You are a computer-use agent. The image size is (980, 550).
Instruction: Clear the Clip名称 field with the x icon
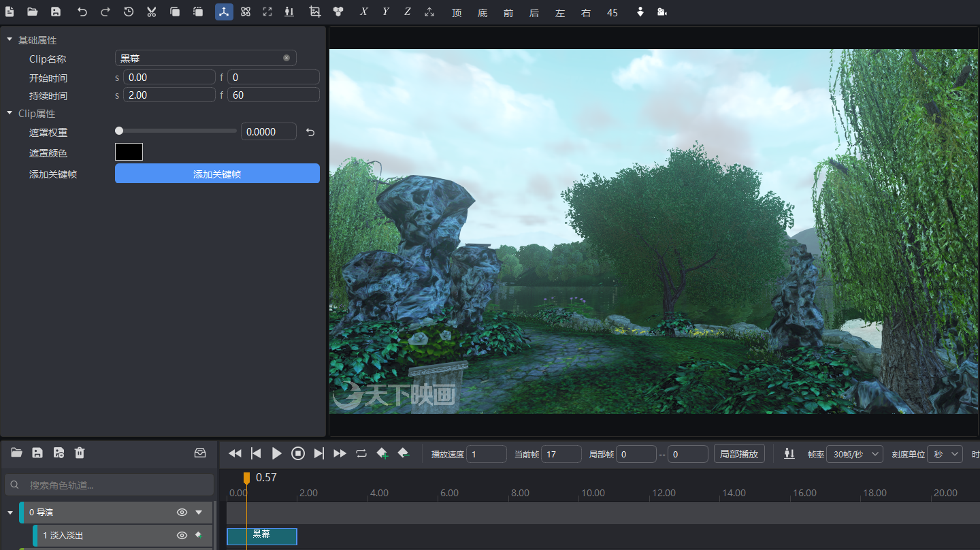pyautogui.click(x=287, y=58)
